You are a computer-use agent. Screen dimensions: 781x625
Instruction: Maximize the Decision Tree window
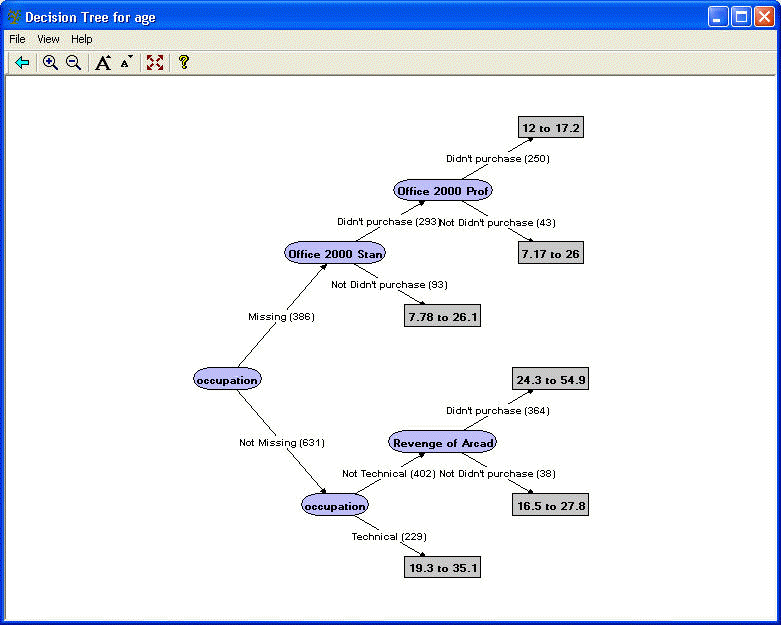click(741, 17)
